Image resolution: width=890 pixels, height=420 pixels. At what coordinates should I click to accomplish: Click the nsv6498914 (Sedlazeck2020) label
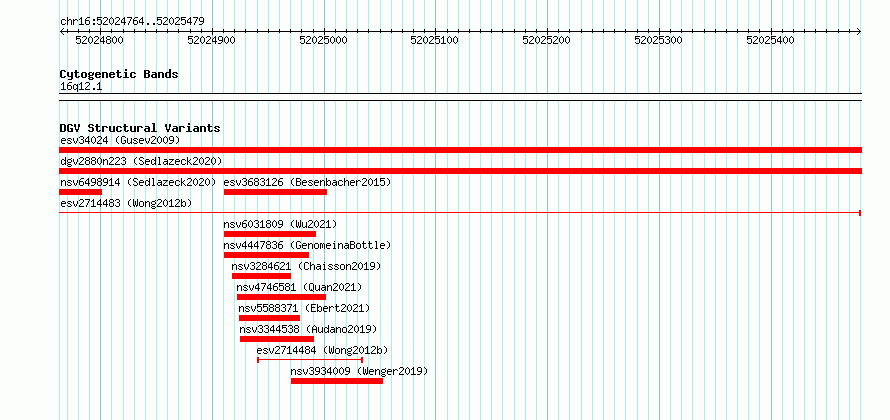pyautogui.click(x=138, y=182)
